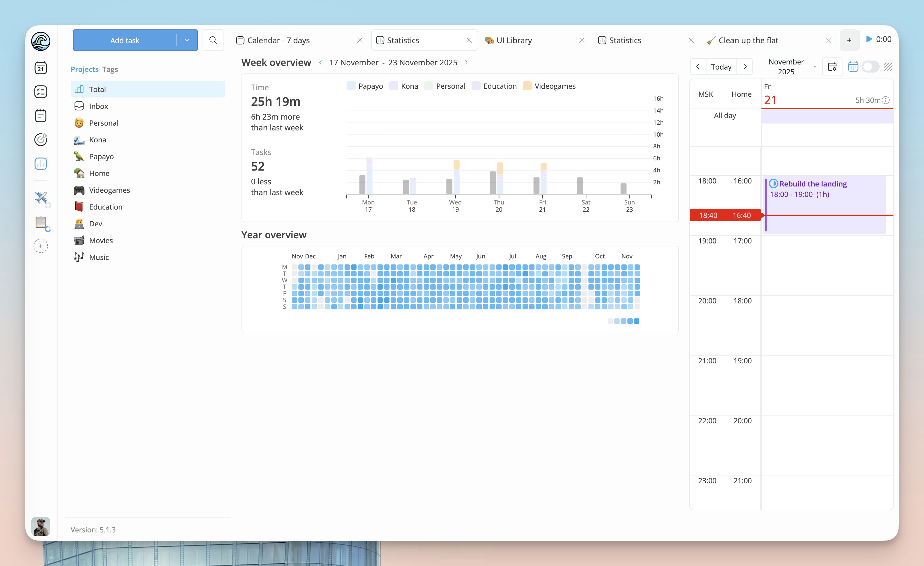
Task: Expand the November 2025 month selector
Action: 815,67
